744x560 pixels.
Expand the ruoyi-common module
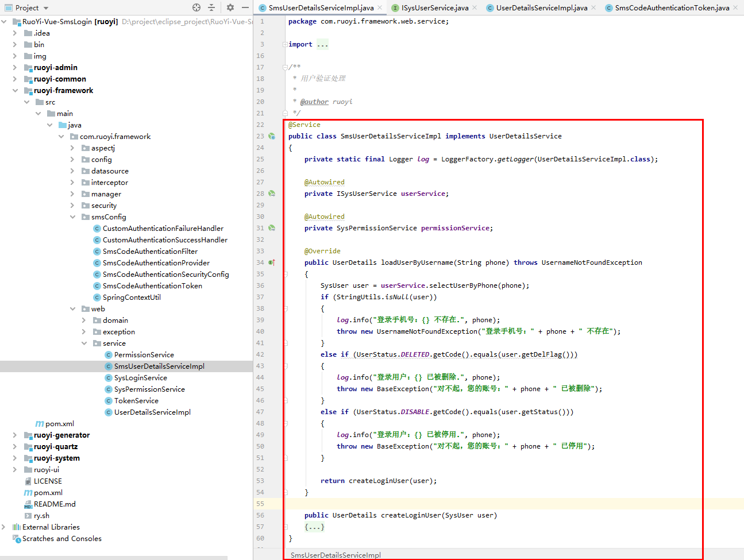(15, 79)
